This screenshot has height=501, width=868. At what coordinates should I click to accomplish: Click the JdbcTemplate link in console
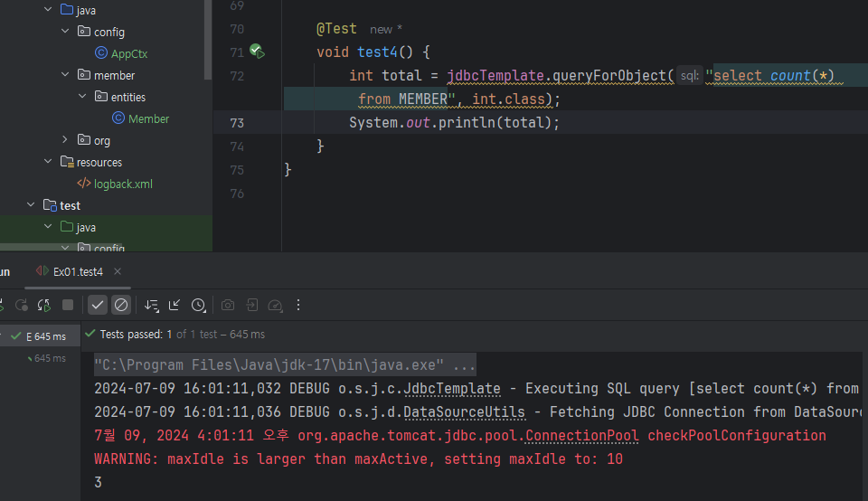(x=452, y=389)
